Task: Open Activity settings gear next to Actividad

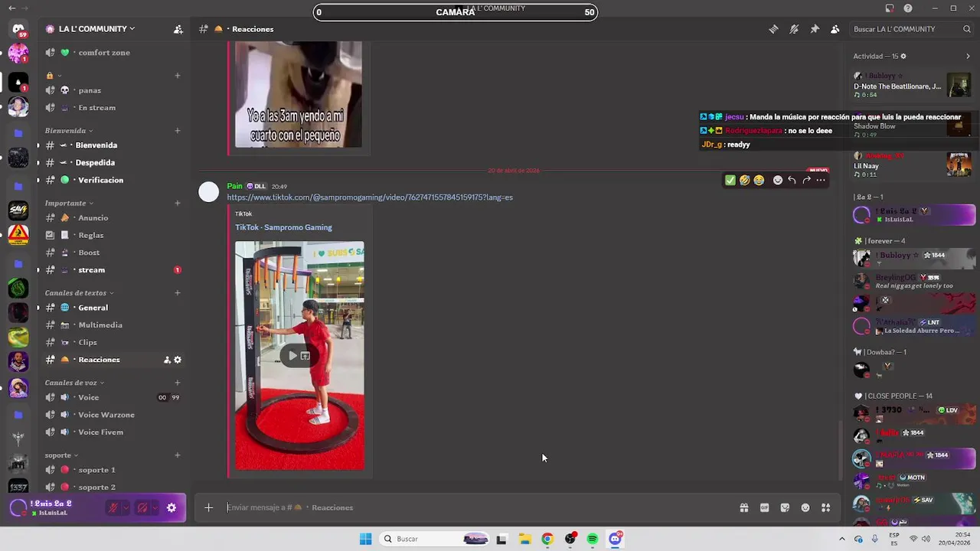Action: pyautogui.click(x=903, y=56)
